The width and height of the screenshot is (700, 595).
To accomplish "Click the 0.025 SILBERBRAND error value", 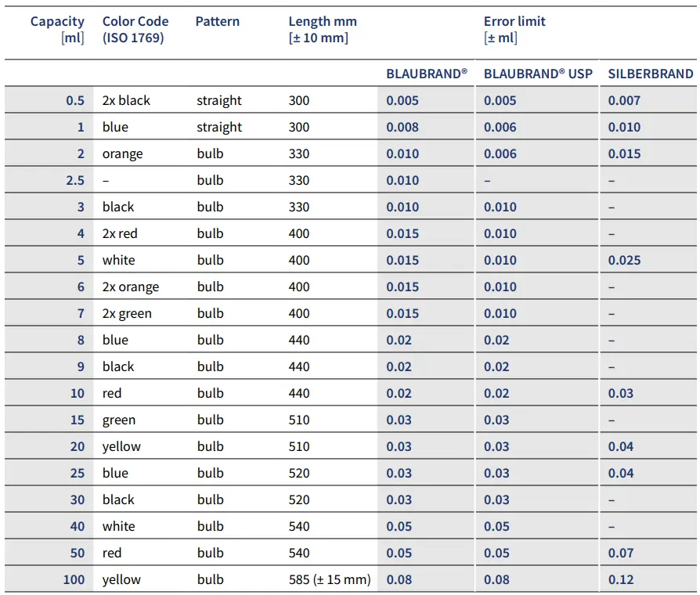I will (x=624, y=260).
